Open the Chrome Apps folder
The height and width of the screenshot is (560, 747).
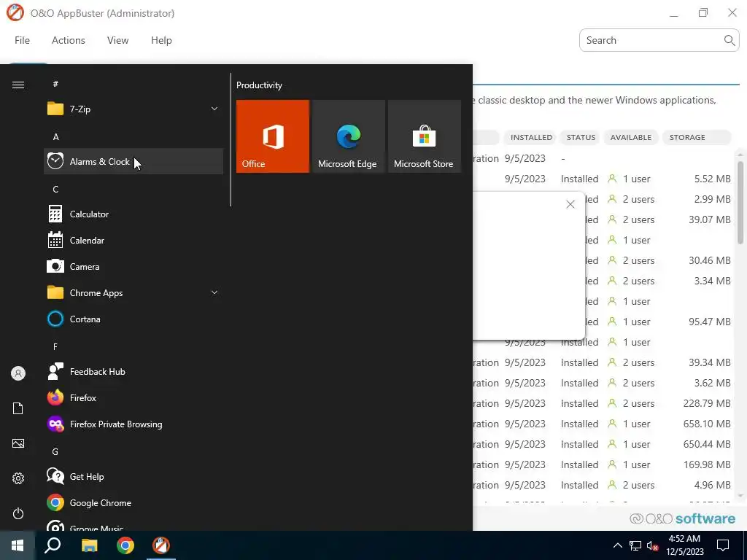(133, 293)
